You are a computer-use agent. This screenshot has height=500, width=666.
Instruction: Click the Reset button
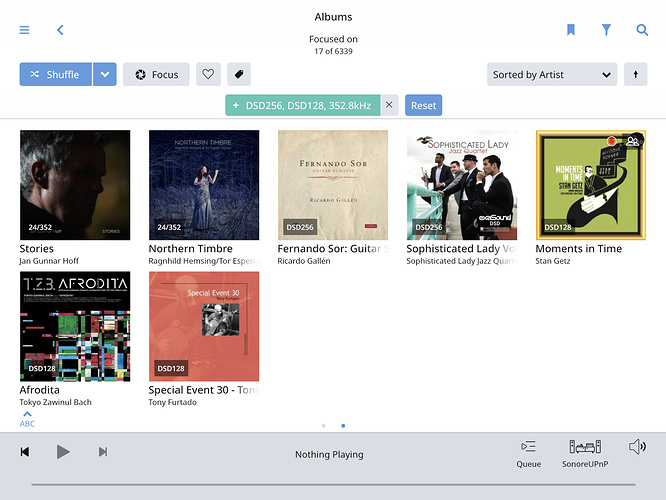coord(423,105)
